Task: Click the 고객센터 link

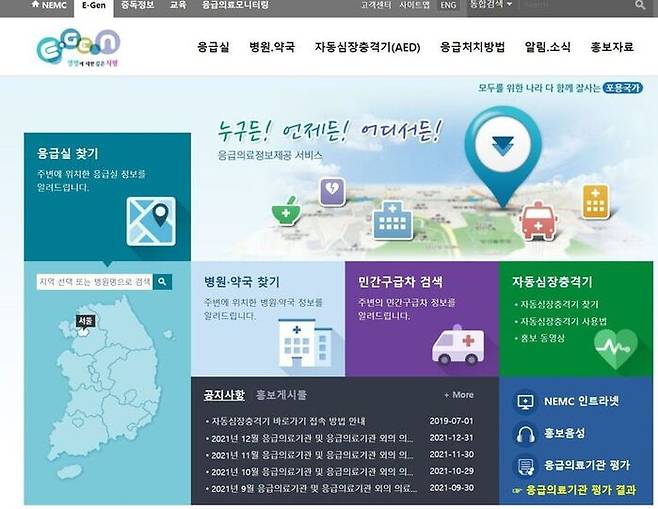Action: (x=376, y=5)
